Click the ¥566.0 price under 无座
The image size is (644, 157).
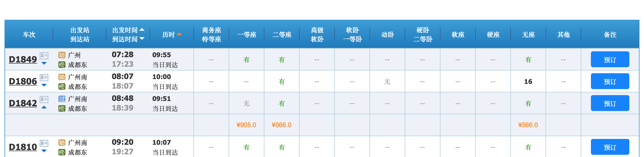pos(528,125)
